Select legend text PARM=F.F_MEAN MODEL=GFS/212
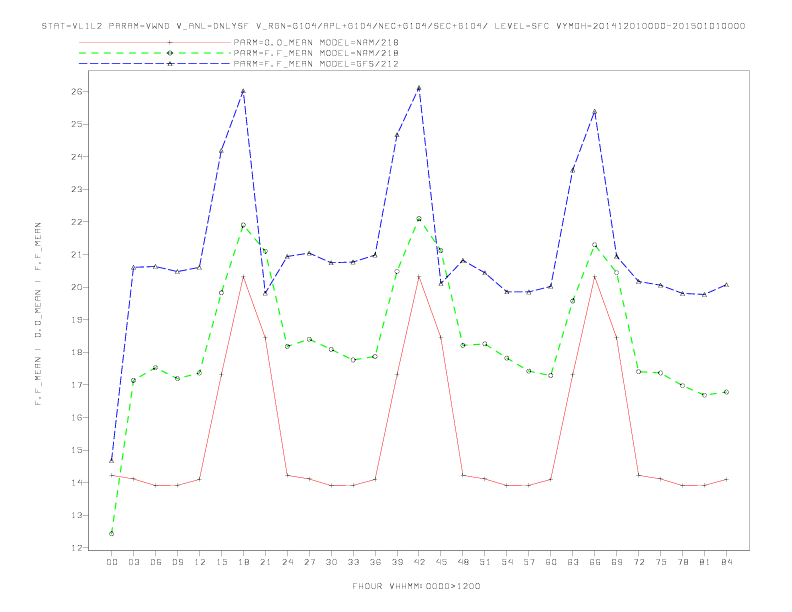Screen dimensions: 792x612 coord(316,64)
